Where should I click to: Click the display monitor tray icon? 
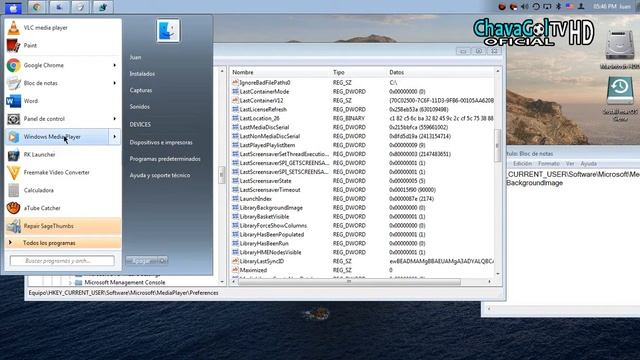coord(548,7)
